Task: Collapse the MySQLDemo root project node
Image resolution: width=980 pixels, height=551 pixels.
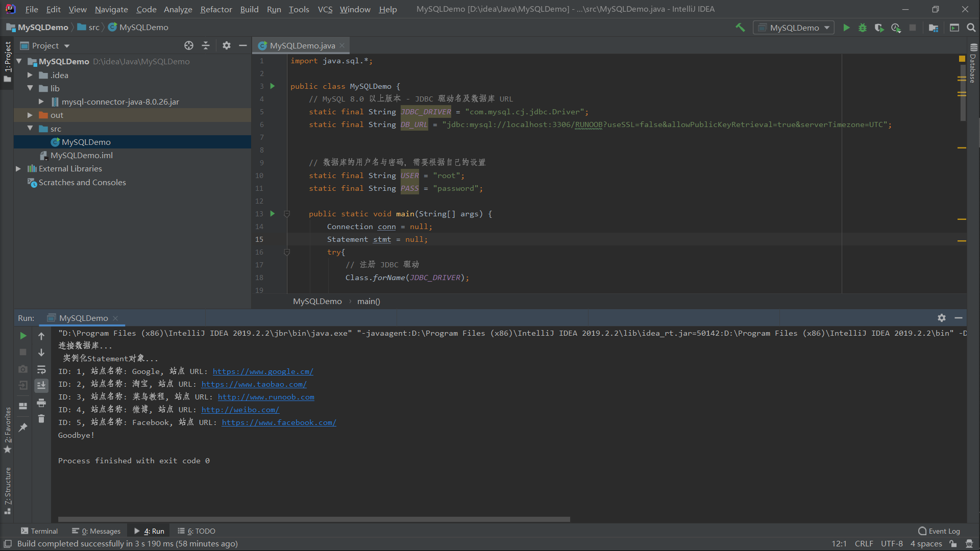Action: click(x=19, y=61)
